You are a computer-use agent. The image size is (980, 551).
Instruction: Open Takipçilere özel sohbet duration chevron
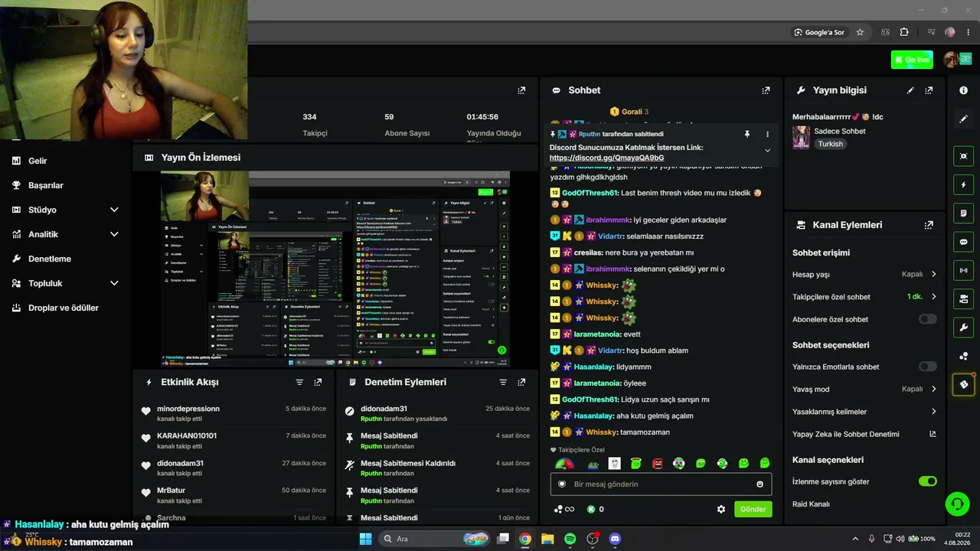click(x=933, y=297)
